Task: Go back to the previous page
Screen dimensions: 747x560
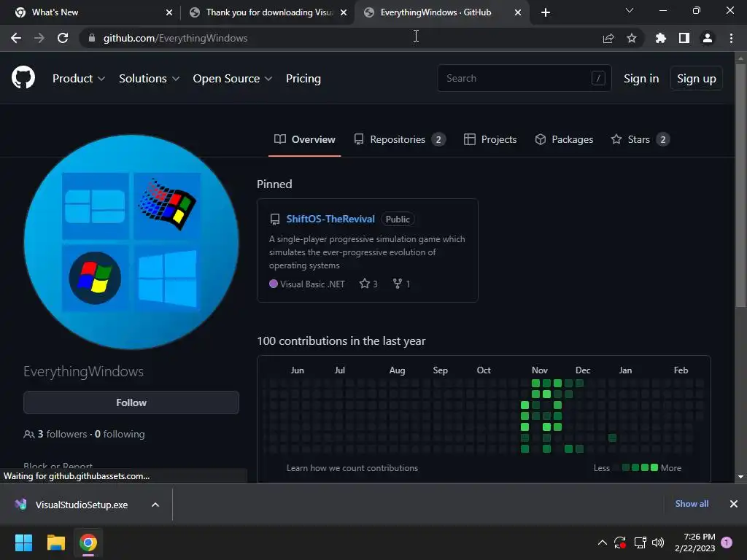Action: click(16, 38)
